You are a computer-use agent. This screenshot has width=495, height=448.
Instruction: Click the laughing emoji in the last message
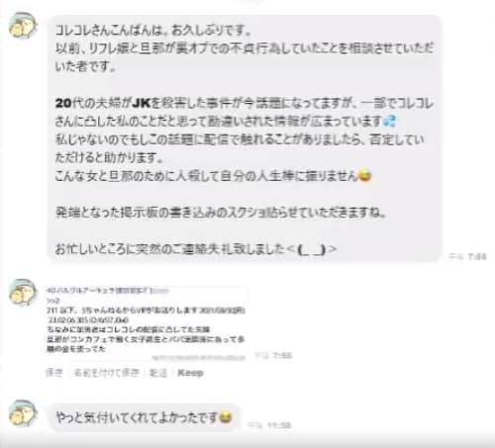pyautogui.click(x=226, y=417)
